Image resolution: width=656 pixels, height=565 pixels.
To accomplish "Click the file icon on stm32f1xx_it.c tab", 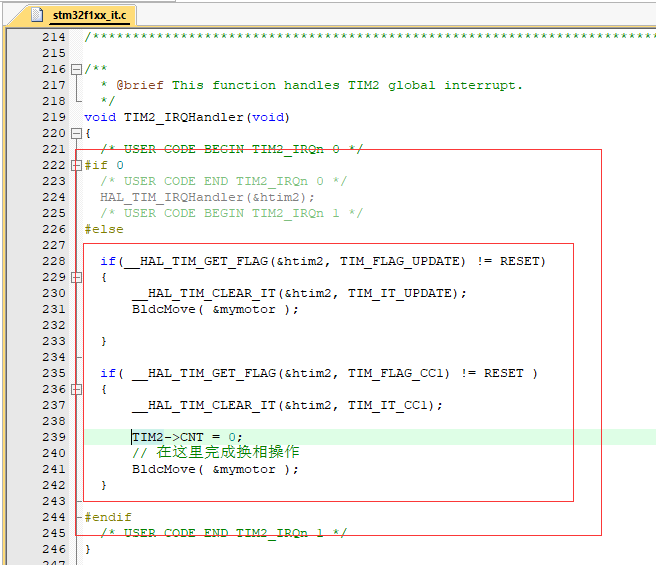I will (x=37, y=15).
